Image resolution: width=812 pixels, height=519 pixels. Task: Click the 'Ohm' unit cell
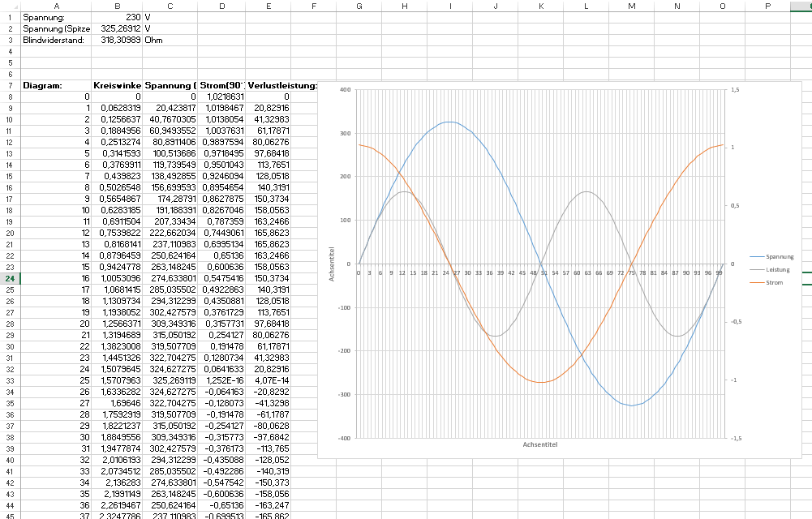point(170,41)
